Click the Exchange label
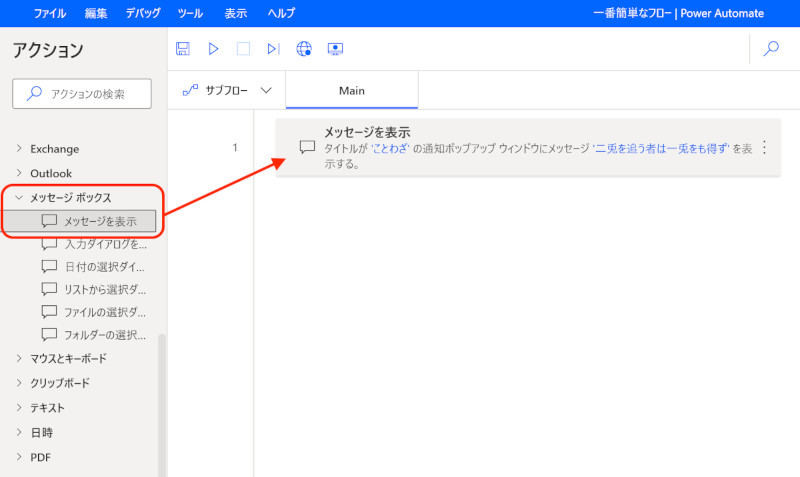 tap(55, 149)
